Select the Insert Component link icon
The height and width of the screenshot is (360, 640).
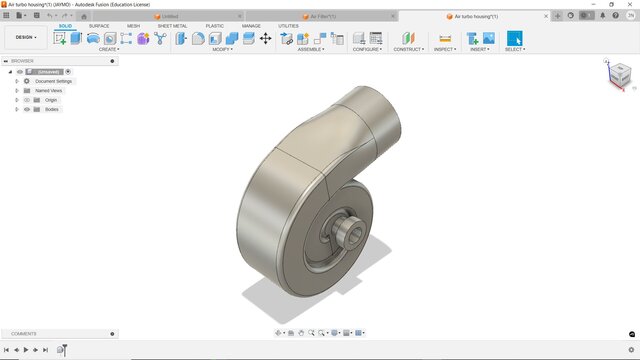tap(287, 38)
